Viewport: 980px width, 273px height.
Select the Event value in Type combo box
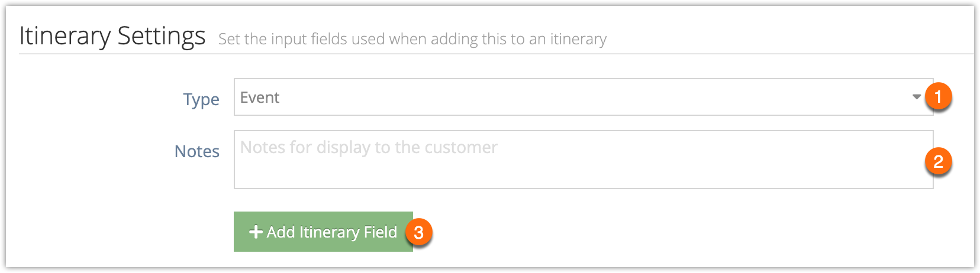tap(260, 97)
